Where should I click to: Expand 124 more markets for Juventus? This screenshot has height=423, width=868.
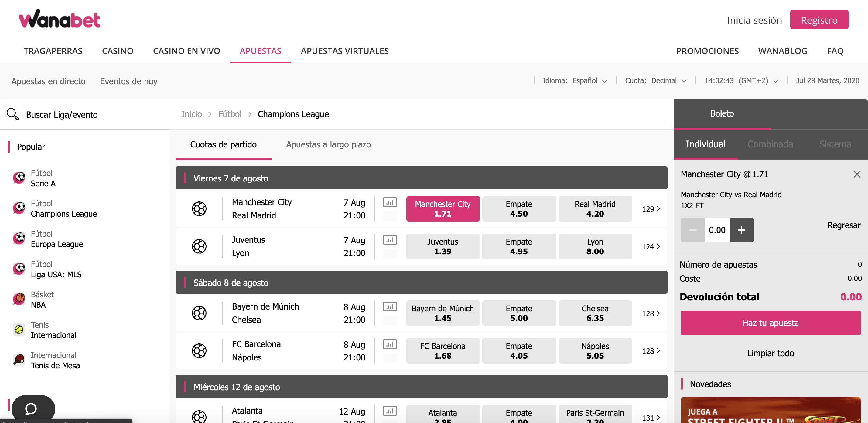click(x=651, y=247)
